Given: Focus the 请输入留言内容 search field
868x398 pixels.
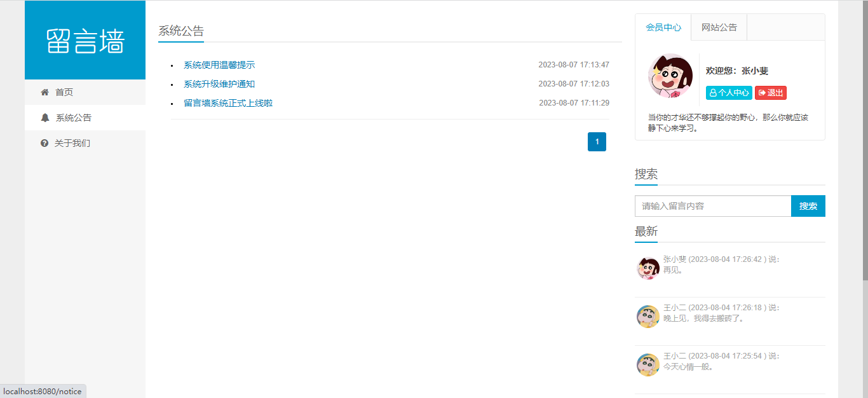Looking at the screenshot, I should click(x=713, y=206).
